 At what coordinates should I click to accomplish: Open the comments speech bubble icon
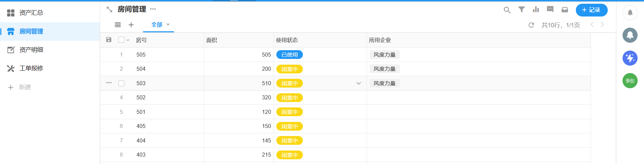coord(550,9)
